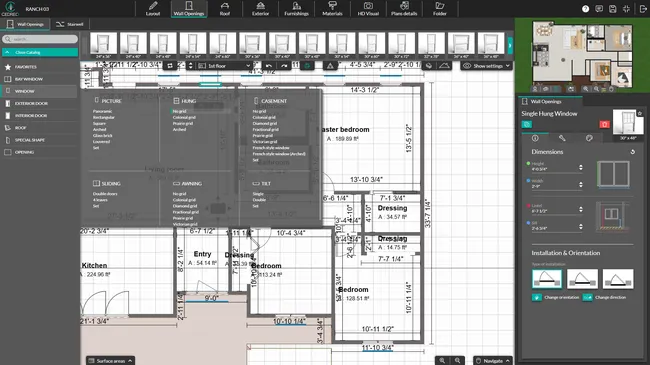Image resolution: width=650 pixels, height=365 pixels.
Task: Adjust the Lintel stepper arrows
Action: tap(580, 209)
